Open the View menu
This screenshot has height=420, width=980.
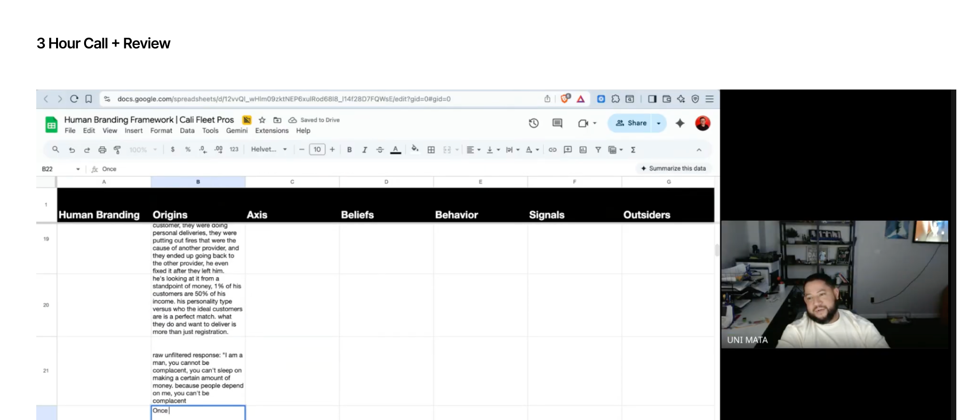(110, 131)
